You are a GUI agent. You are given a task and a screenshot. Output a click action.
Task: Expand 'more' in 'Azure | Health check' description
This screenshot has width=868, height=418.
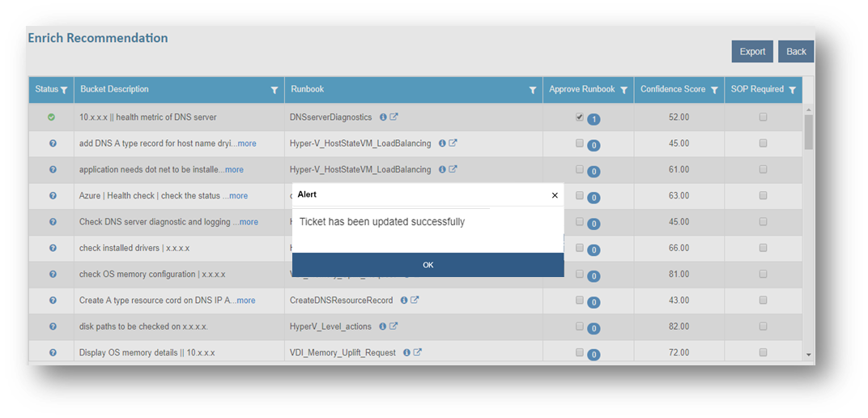click(239, 195)
